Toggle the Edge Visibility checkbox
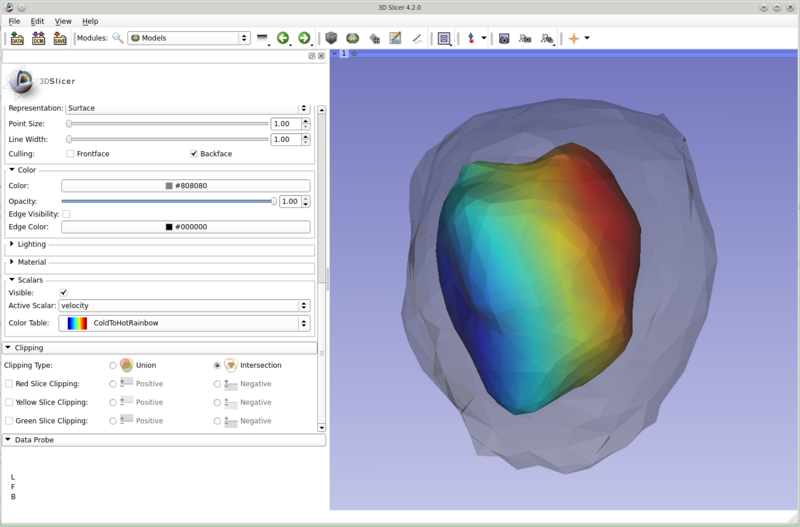 click(x=66, y=214)
